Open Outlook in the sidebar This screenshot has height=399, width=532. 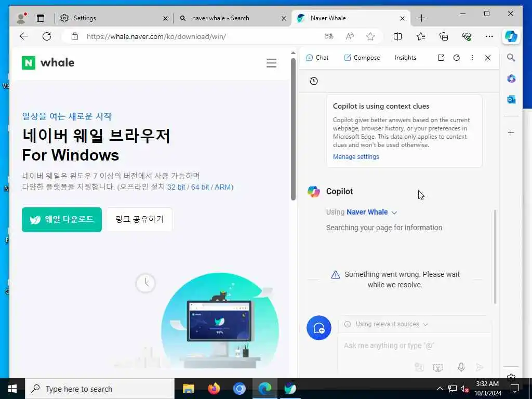[511, 99]
